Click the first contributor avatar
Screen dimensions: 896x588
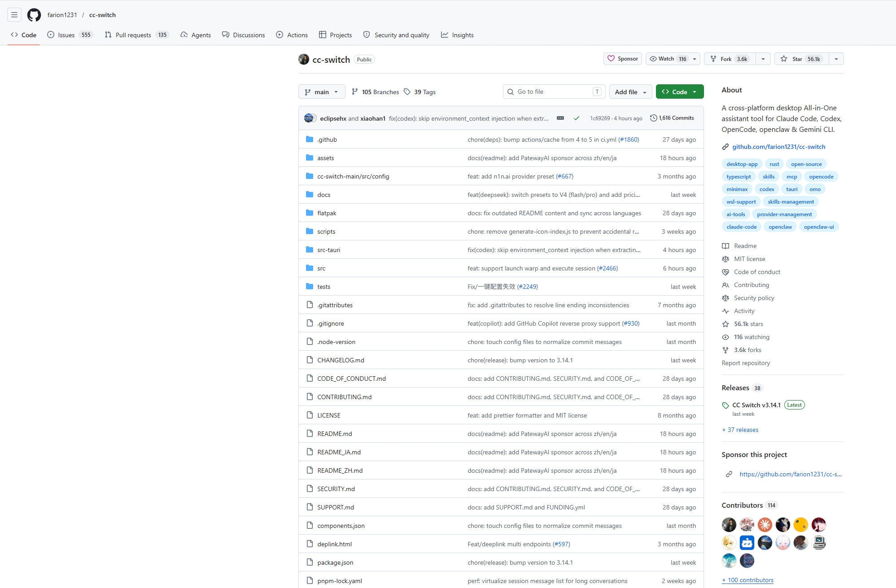[x=729, y=524]
